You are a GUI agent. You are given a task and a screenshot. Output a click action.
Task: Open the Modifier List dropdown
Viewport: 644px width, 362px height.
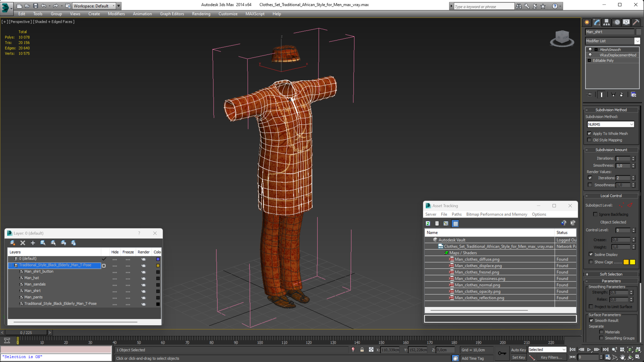click(x=637, y=41)
